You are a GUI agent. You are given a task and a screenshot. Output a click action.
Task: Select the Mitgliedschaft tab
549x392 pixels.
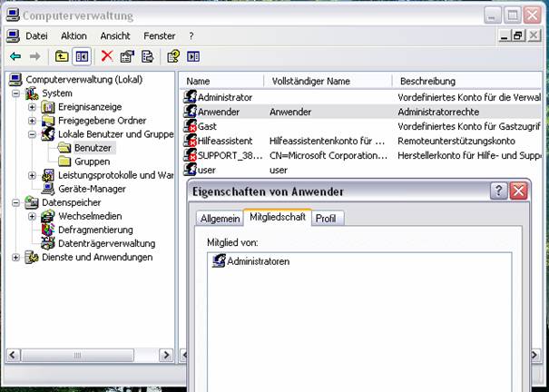tap(278, 217)
